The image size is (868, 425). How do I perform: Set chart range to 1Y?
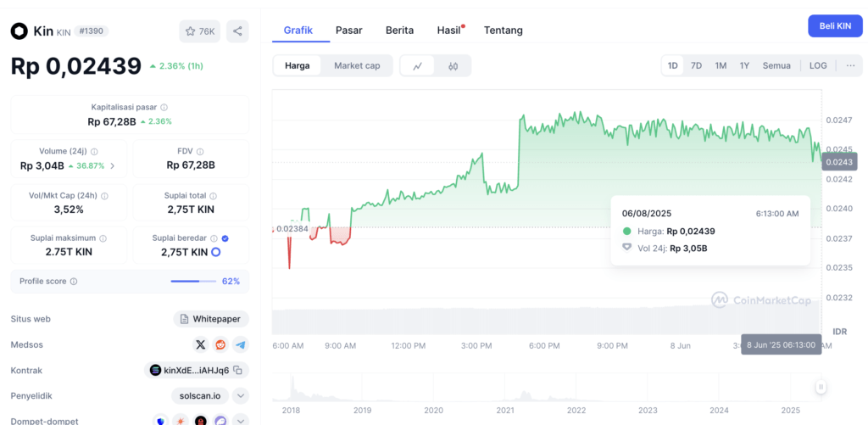tap(744, 65)
